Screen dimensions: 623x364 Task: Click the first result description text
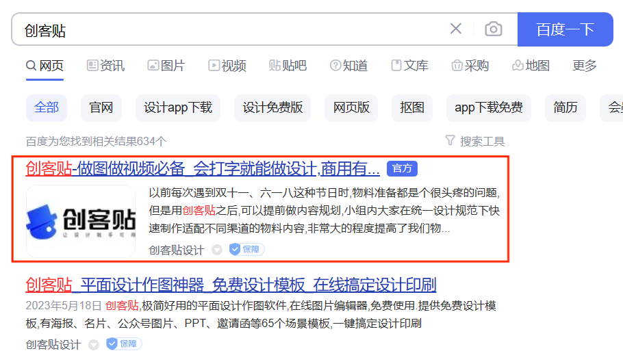(x=325, y=210)
